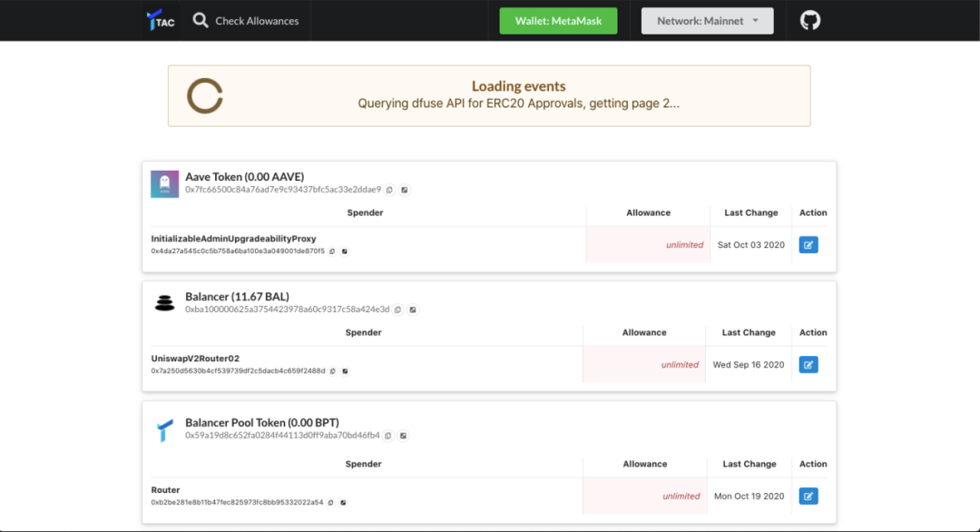Open the Network: Mainnet dropdown

click(707, 21)
